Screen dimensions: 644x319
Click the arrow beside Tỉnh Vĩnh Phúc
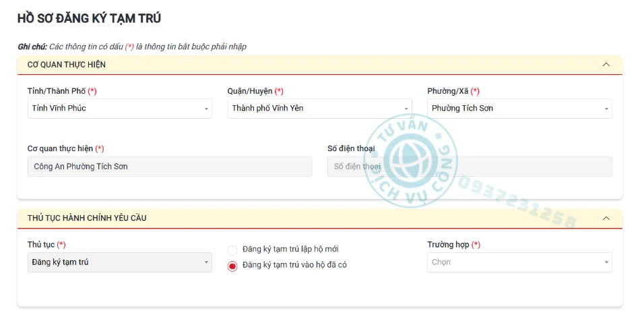click(x=205, y=109)
